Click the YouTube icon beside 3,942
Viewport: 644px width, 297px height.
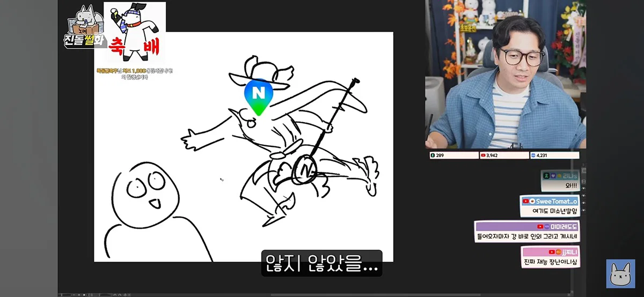(484, 155)
